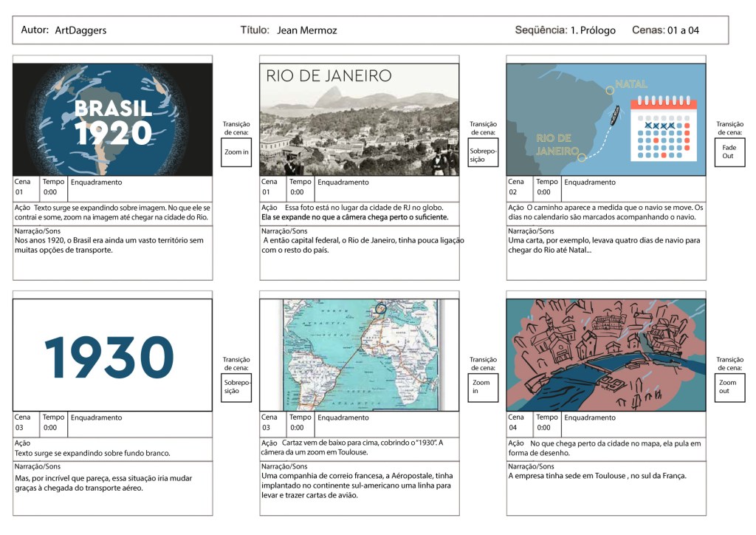Open the 1930 title frame
Screen dimensions: 756x535
coord(112,355)
